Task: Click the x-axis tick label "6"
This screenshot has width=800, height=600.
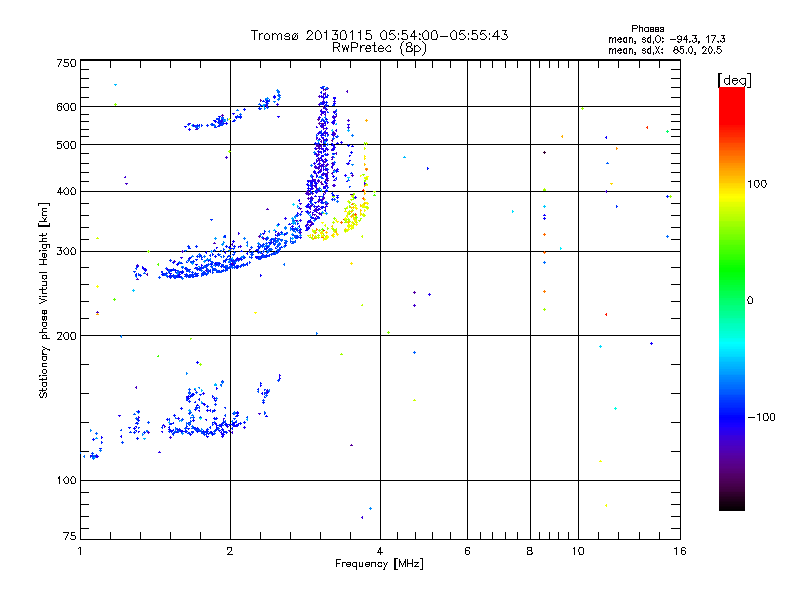Action: point(467,551)
